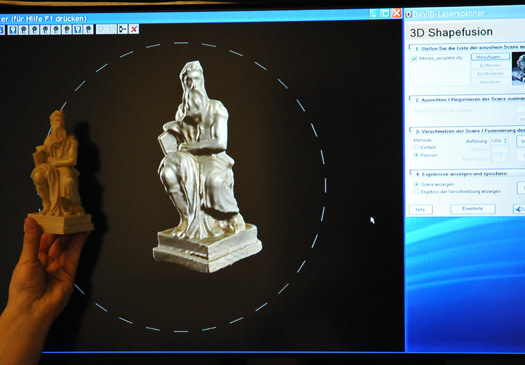Click the DAVID-Laserscanner title bar icon
Screen dimensions: 525x365
(x=408, y=14)
